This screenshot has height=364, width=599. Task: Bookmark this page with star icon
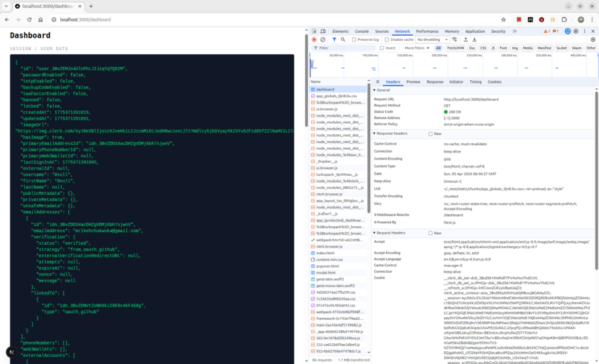(x=503, y=19)
